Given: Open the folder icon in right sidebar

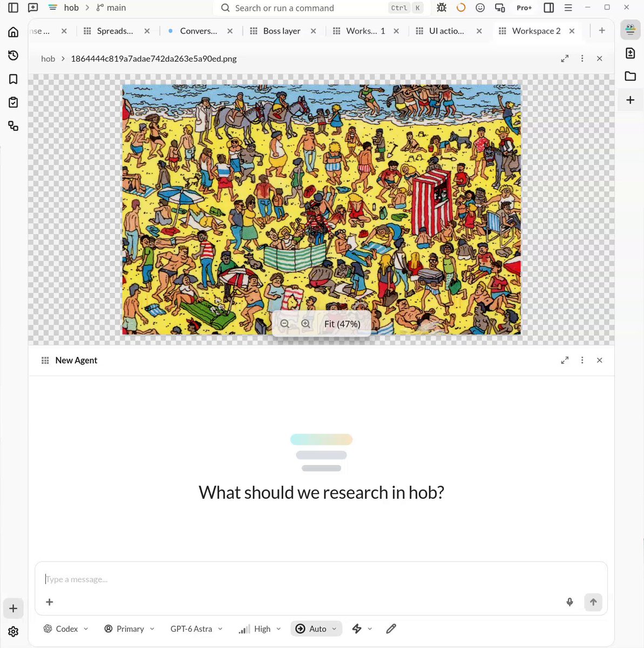Looking at the screenshot, I should (630, 76).
